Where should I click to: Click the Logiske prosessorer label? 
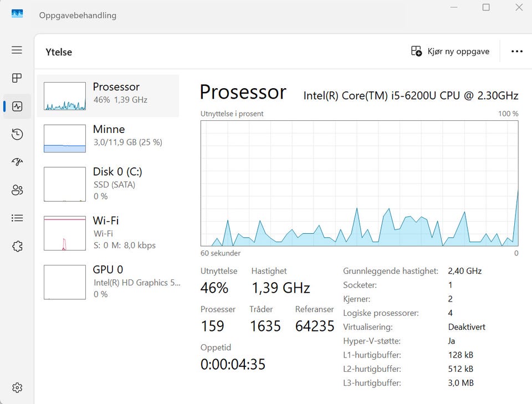coord(381,313)
